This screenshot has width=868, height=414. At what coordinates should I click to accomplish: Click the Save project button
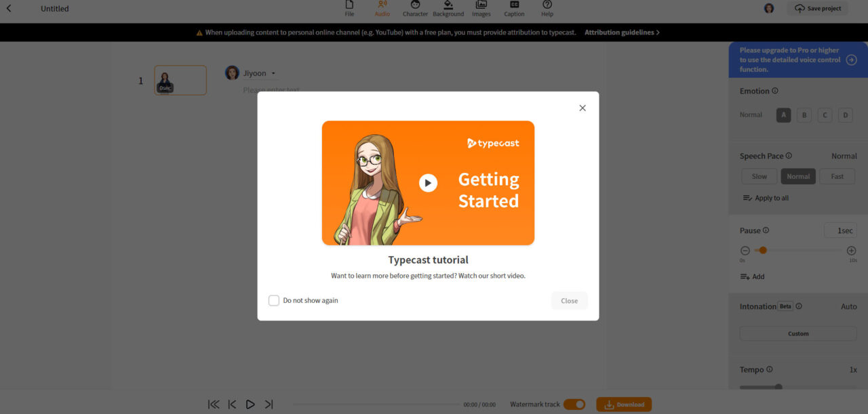817,8
